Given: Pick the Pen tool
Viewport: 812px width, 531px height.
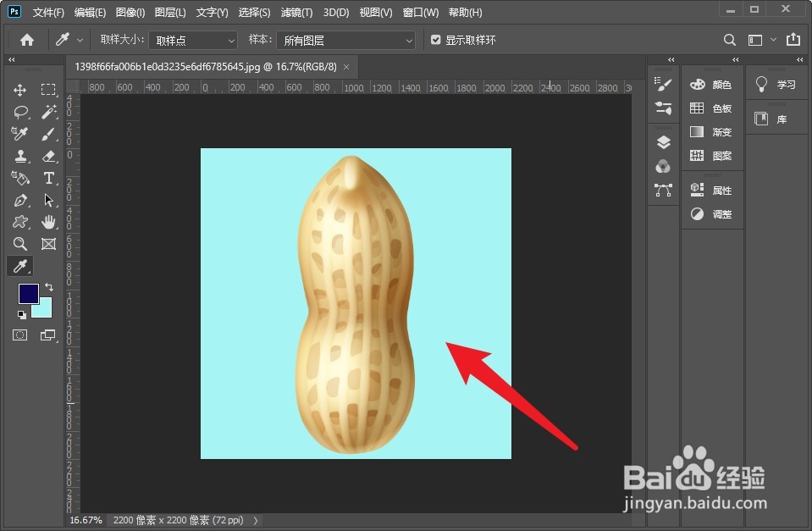Looking at the screenshot, I should point(20,201).
